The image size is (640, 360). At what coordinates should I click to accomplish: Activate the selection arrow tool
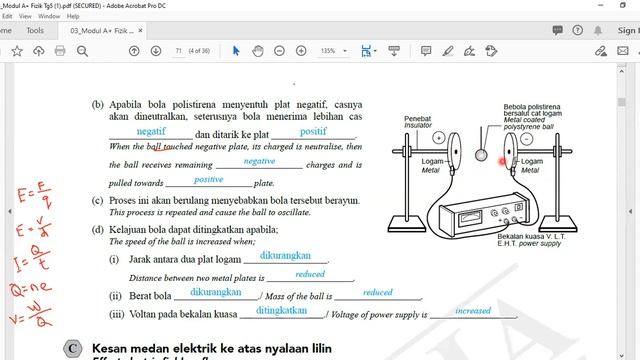click(x=236, y=51)
